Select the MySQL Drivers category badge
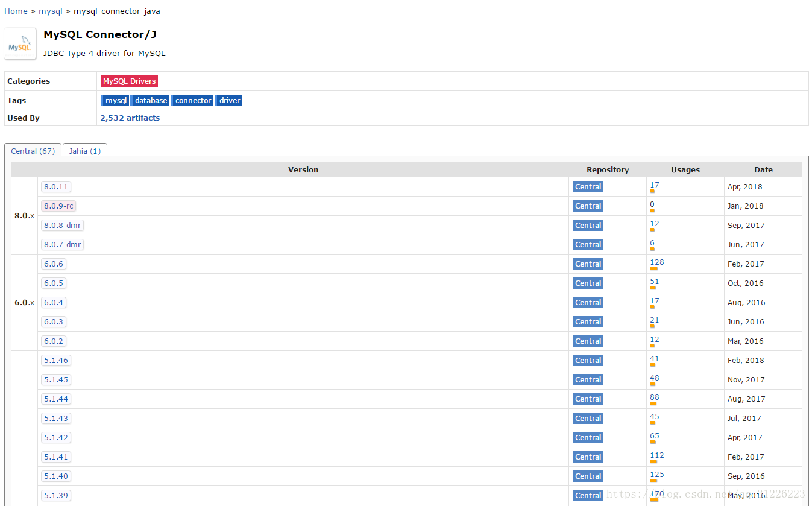 (129, 81)
